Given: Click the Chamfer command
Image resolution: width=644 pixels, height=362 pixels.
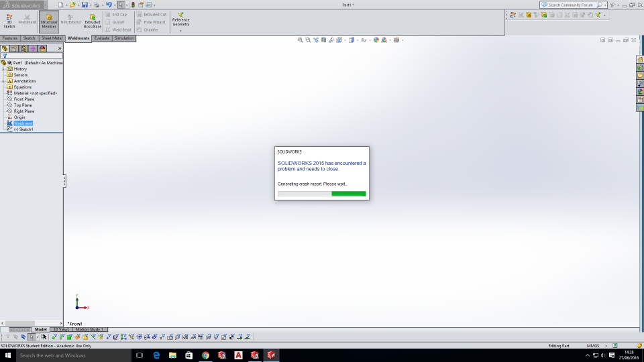Looking at the screenshot, I should point(148,29).
